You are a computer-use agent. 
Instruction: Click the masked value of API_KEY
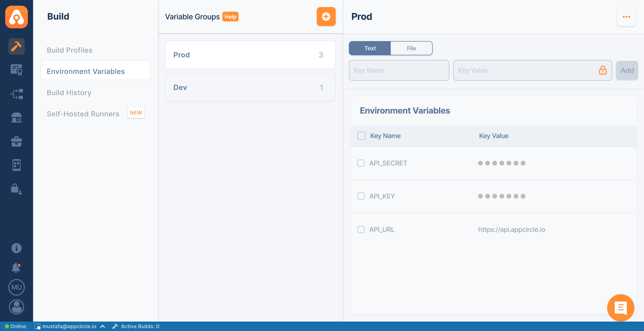[502, 196]
